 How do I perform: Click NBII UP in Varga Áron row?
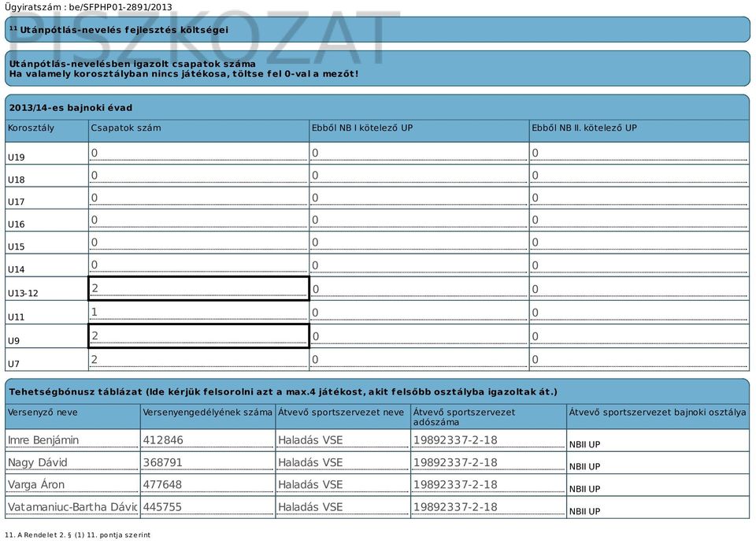584,489
